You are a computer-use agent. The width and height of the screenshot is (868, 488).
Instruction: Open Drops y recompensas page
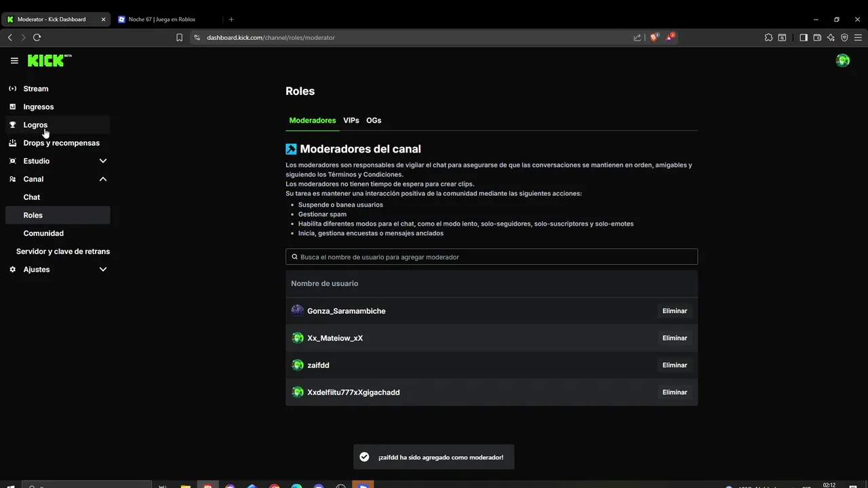tap(58, 143)
